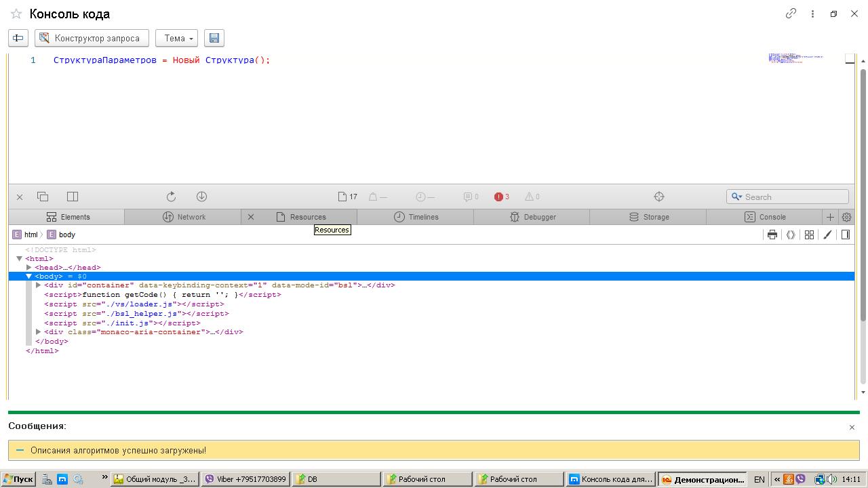This screenshot has width=868, height=488.
Task: Activate the element selection crosshair
Action: click(658, 197)
